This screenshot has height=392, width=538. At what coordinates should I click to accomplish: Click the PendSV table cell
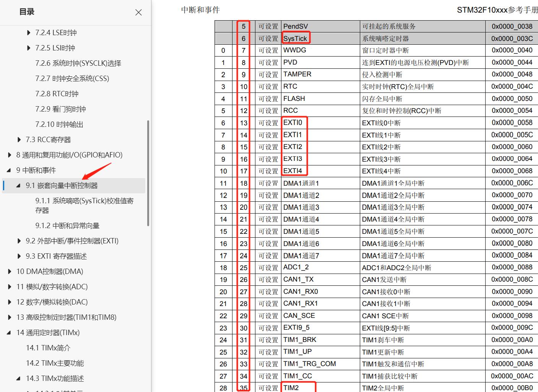click(320, 26)
